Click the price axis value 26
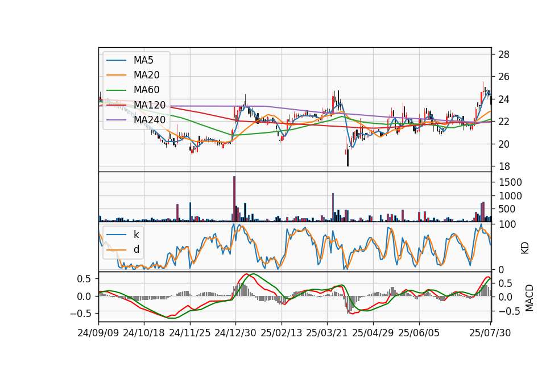This screenshot has height=392, width=546. [x=504, y=77]
